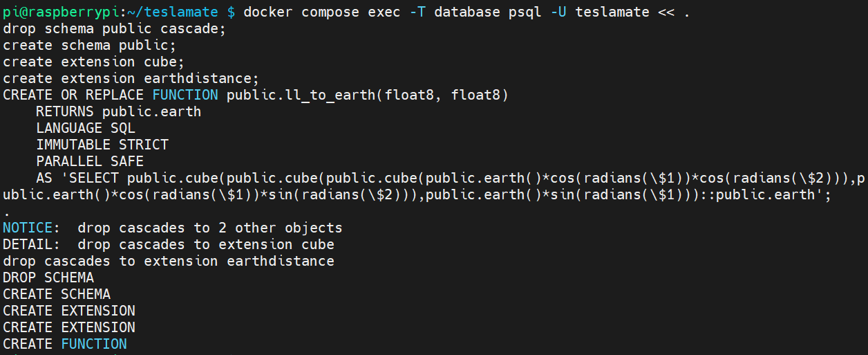Click the 'IMMUTABLE STRICT' line
This screenshot has width=868, height=355.
click(x=102, y=145)
